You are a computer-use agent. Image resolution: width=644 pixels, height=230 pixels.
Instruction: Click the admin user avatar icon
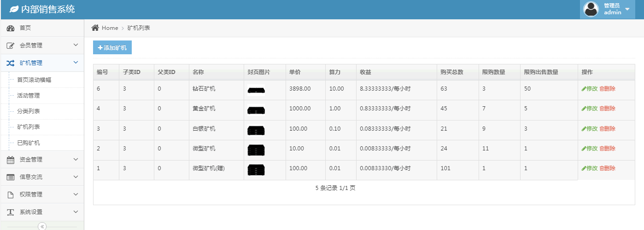click(x=591, y=9)
